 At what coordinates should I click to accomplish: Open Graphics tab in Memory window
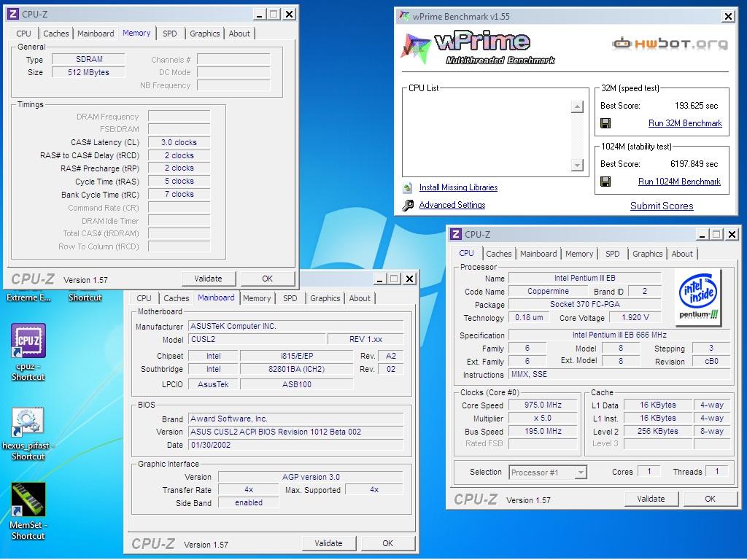pos(205,34)
